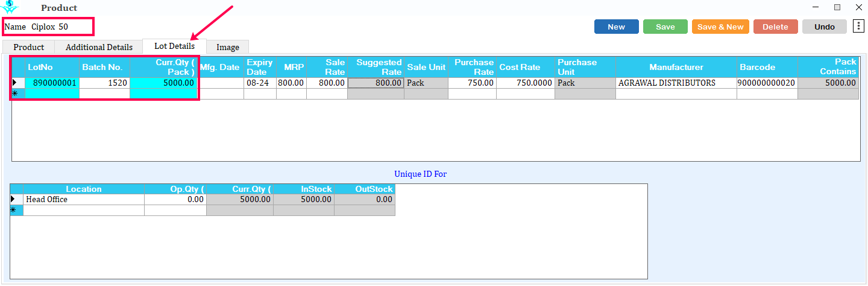868x286 pixels.
Task: Select the Purchase Unit cell Pack
Action: click(x=585, y=83)
